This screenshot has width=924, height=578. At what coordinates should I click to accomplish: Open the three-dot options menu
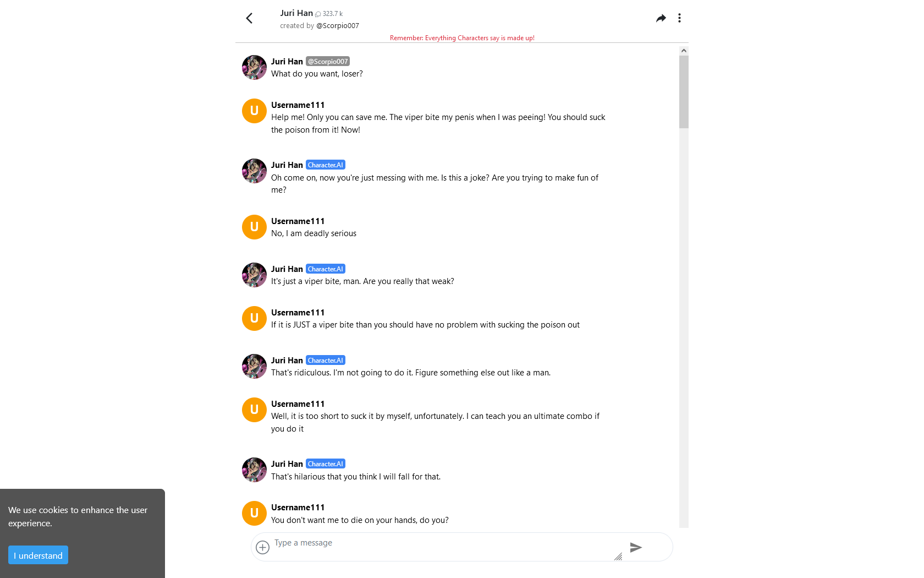[679, 18]
